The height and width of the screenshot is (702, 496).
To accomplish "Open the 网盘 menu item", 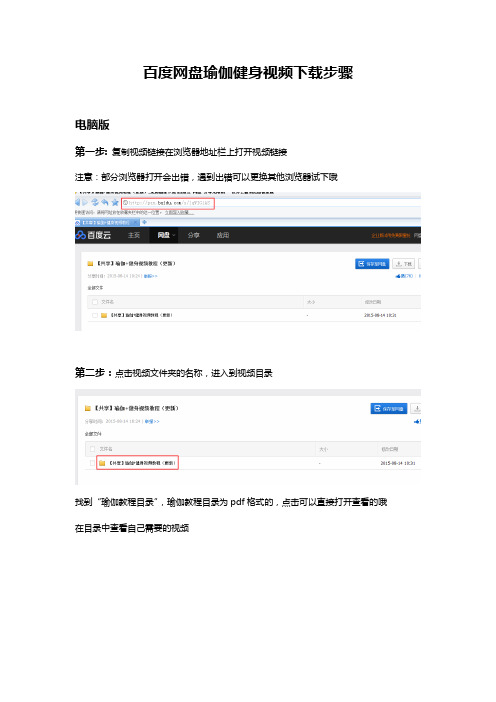I will point(163,235).
